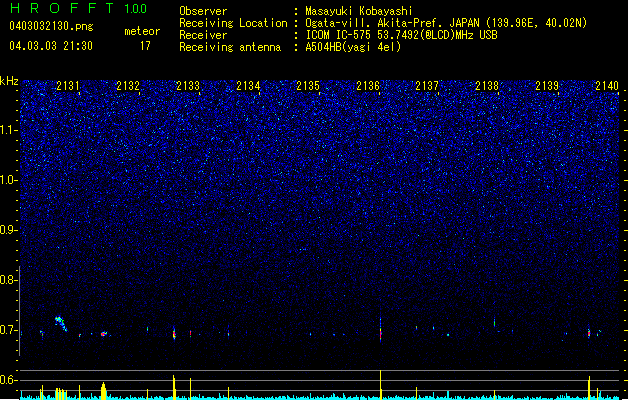Click the 1.0 kHz axis label
The image size is (629, 400).
pos(9,180)
